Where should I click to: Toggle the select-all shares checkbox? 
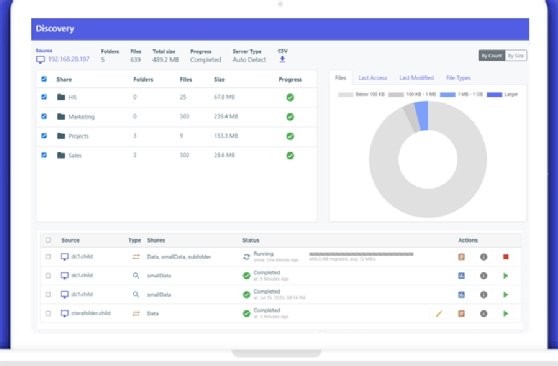click(x=44, y=79)
